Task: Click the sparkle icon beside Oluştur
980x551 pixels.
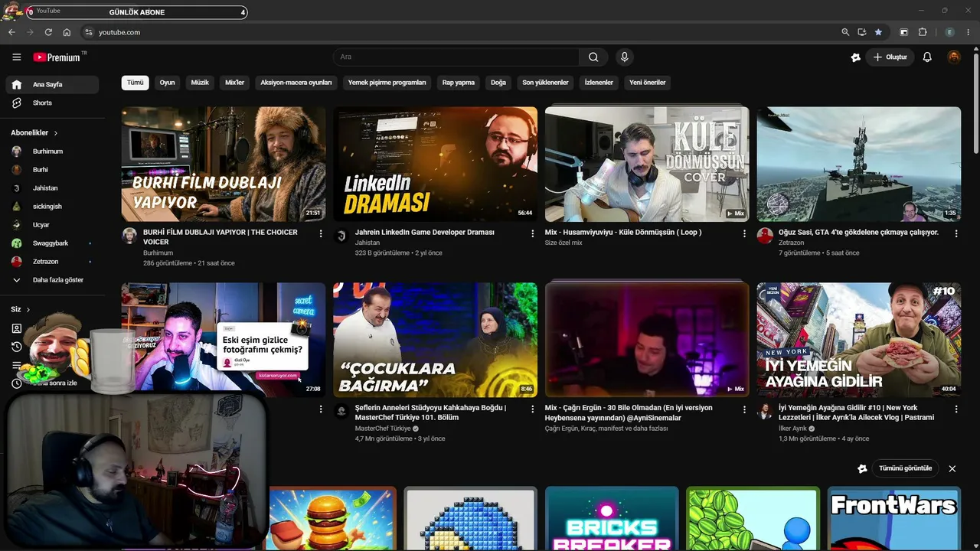Action: [x=856, y=57]
